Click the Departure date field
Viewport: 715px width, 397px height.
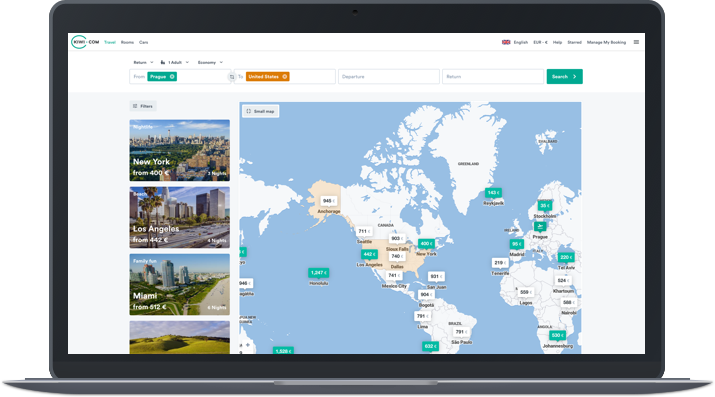point(389,77)
